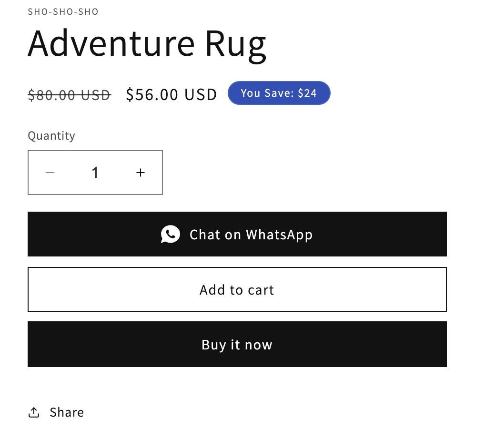
Task: Click the blue You Save: $24 badge
Action: click(279, 93)
